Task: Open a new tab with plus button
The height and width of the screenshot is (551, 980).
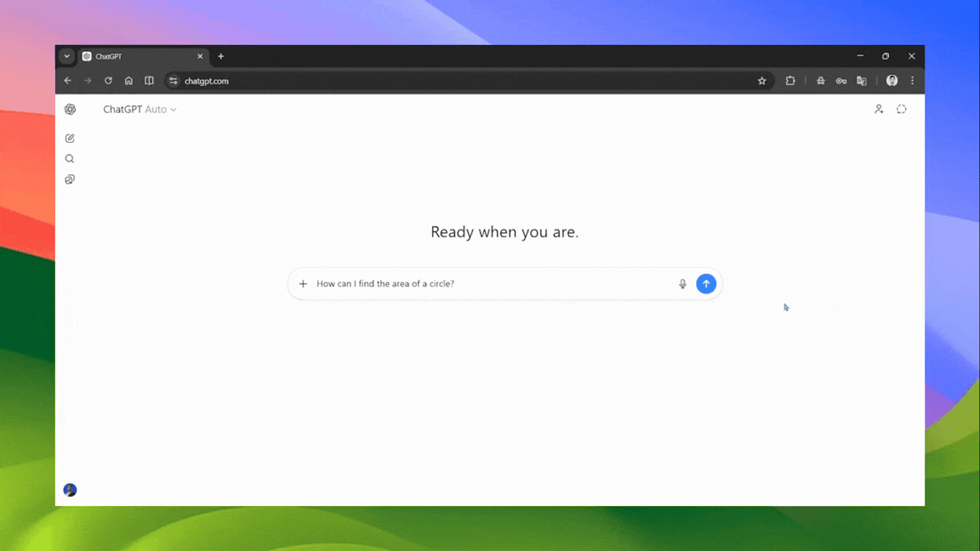Action: click(221, 56)
